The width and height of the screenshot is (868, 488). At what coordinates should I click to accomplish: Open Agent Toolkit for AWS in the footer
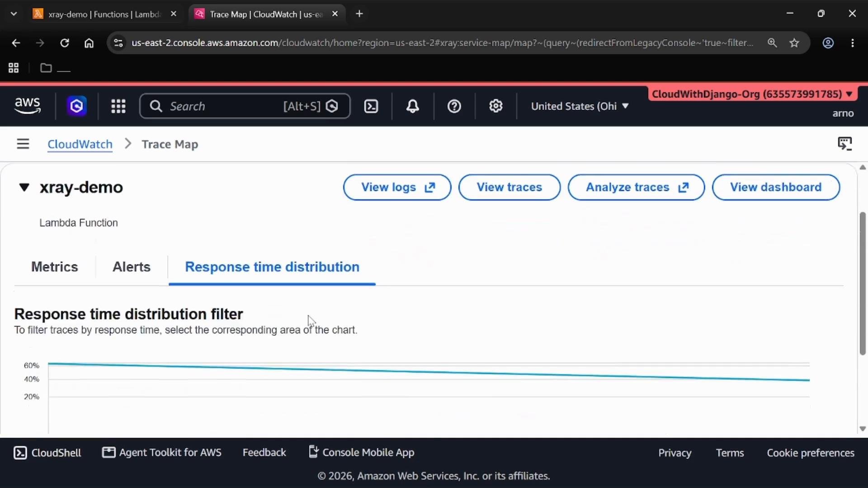point(162,453)
